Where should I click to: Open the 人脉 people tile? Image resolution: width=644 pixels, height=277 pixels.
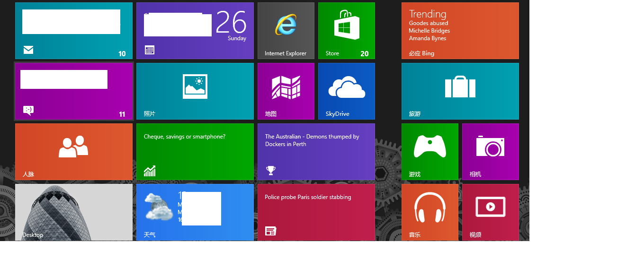(x=74, y=152)
